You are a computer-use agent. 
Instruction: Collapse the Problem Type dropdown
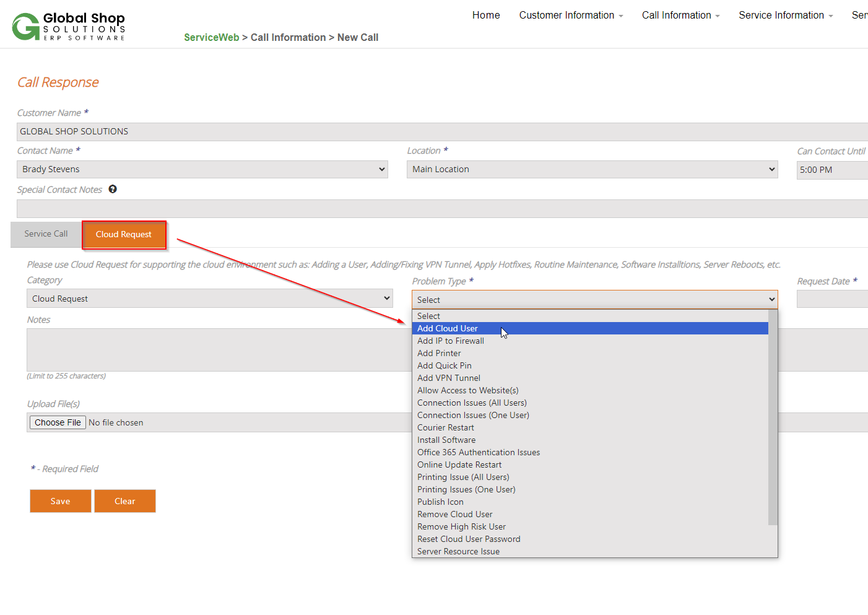pyautogui.click(x=595, y=300)
